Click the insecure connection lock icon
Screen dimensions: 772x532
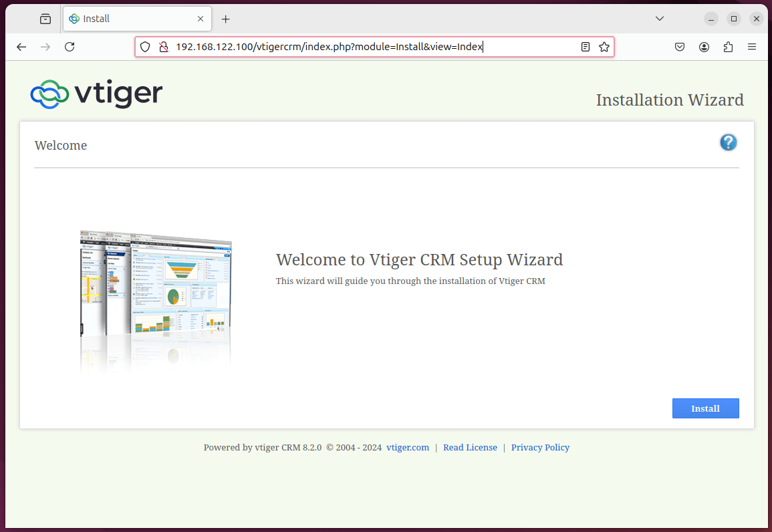coord(164,47)
